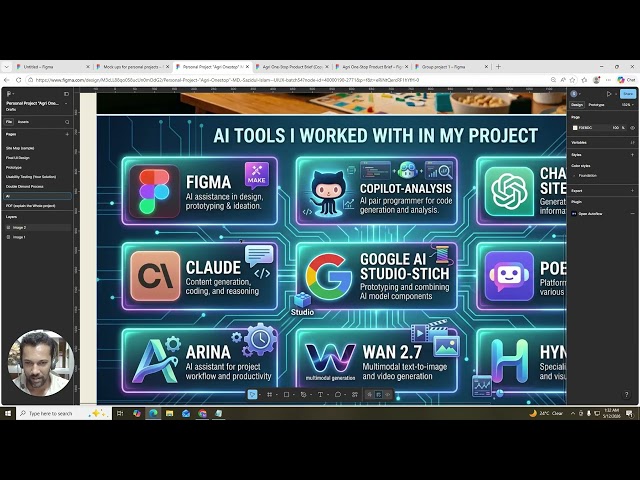Click the taskbar search box

pos(64,413)
